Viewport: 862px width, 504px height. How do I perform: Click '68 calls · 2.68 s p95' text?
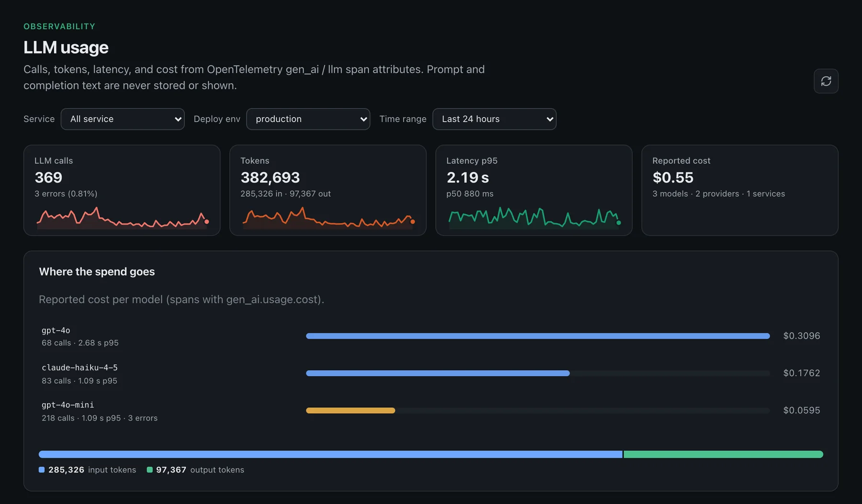(80, 343)
